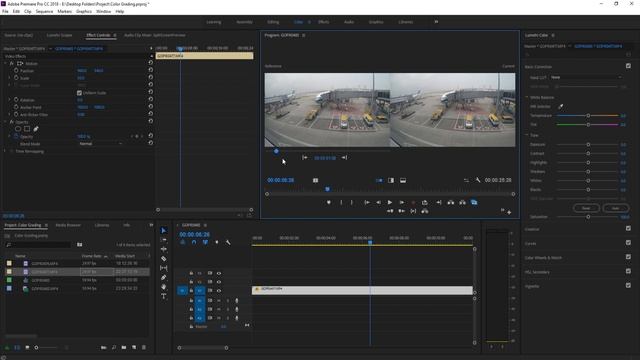Select the Selection tool arrow in tools panel
This screenshot has width=640, height=360.
point(164,230)
